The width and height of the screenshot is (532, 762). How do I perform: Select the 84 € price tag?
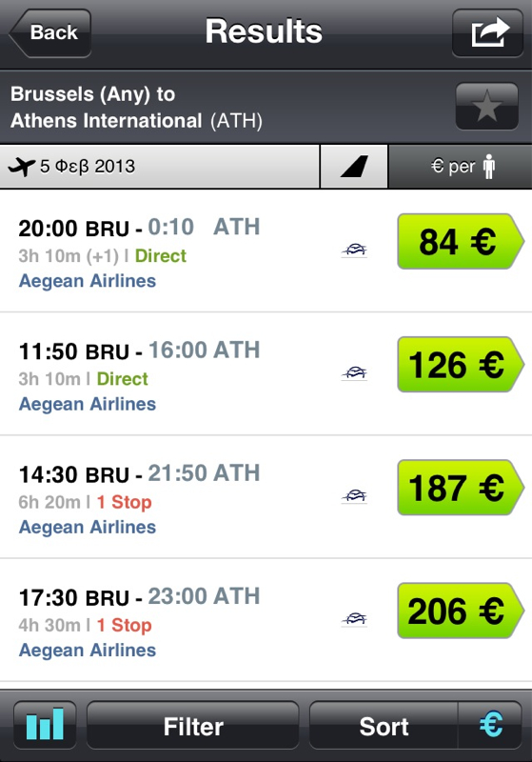[x=461, y=241]
